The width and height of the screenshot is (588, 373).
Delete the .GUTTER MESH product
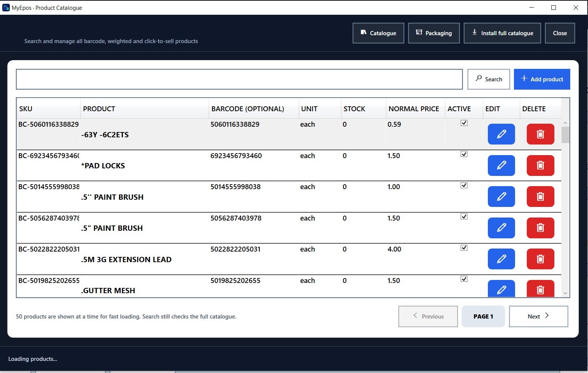[540, 289]
